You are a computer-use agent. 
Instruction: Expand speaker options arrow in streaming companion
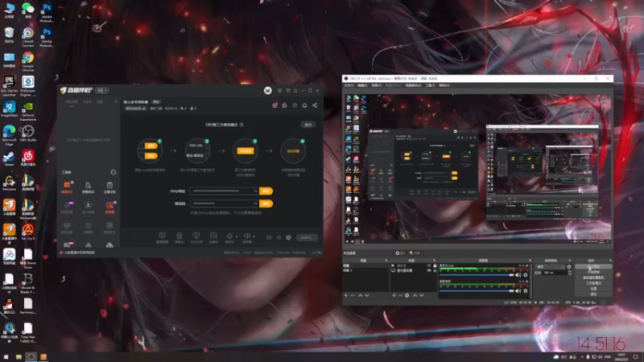tap(254, 237)
